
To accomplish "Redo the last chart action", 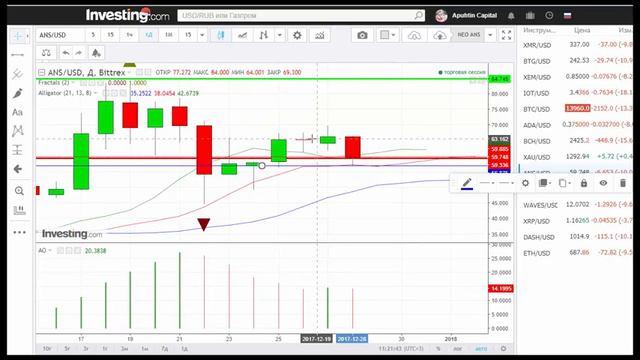I will 78,53.
